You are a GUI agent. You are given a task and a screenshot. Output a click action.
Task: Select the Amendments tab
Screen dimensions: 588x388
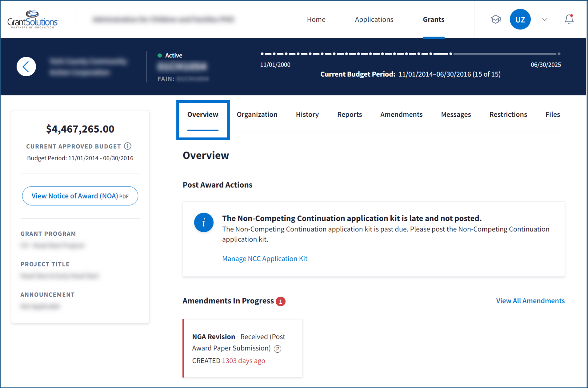point(401,114)
